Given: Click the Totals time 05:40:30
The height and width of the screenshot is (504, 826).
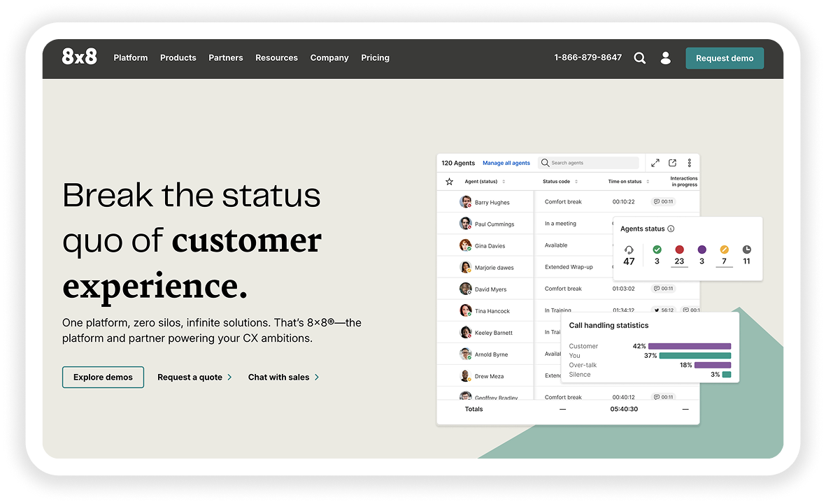Looking at the screenshot, I should pyautogui.click(x=625, y=409).
